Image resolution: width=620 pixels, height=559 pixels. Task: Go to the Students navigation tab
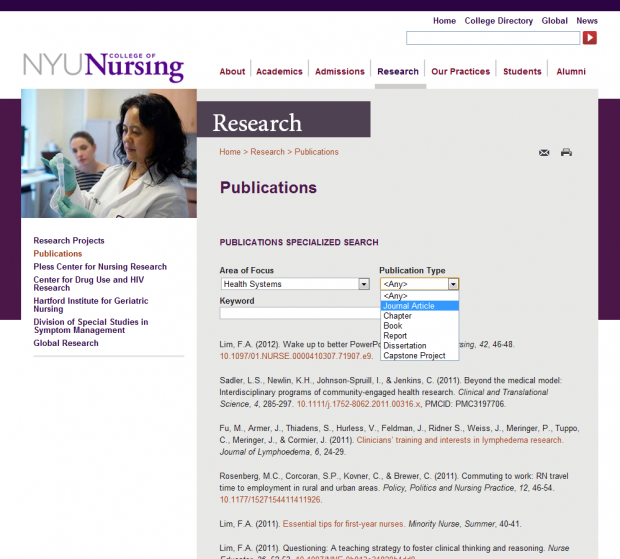pyautogui.click(x=522, y=72)
